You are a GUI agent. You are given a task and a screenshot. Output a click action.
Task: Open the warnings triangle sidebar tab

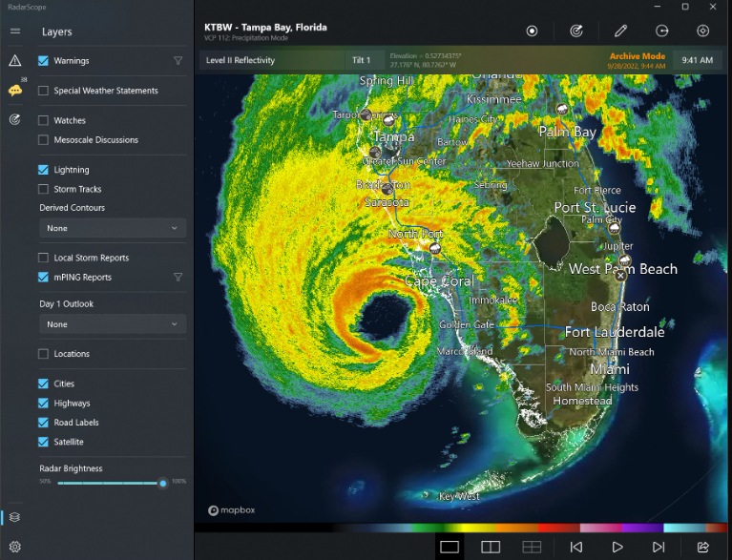(15, 60)
